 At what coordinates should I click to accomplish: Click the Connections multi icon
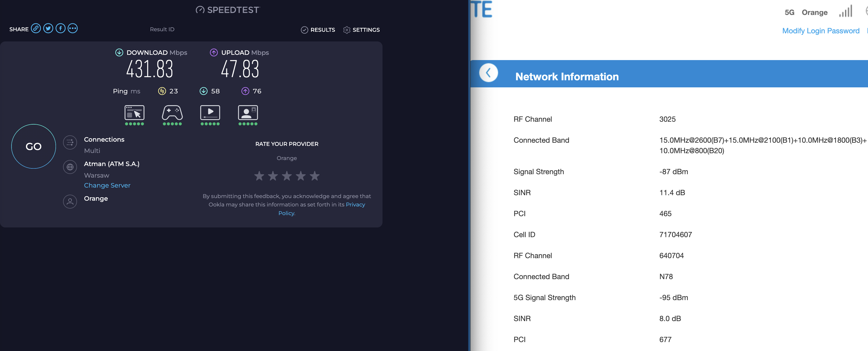[x=70, y=143]
